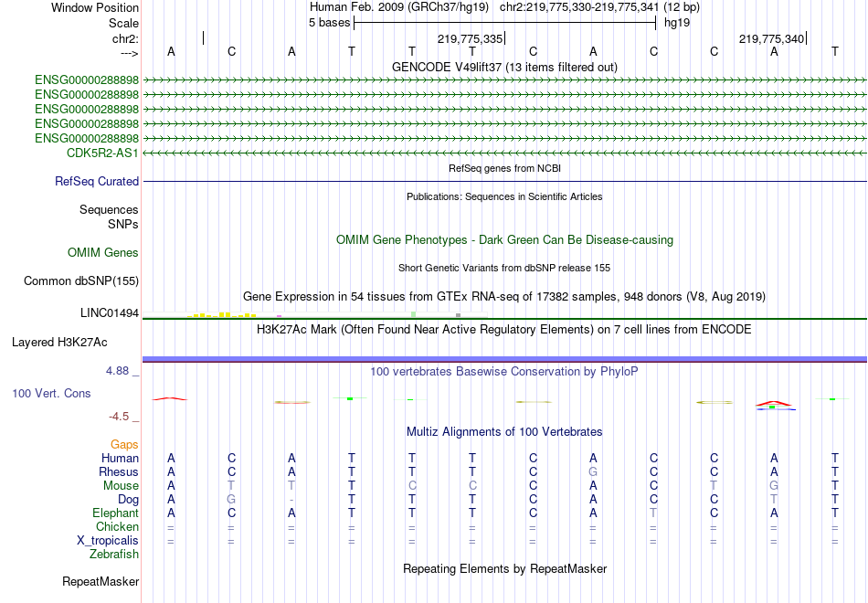Click the OMIM Genes label
This screenshot has height=603, width=868.
coord(103,252)
